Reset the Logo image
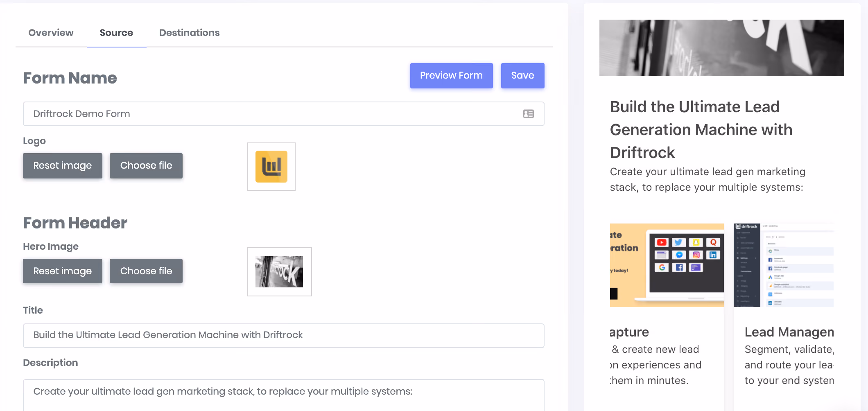This screenshot has height=411, width=868. (63, 166)
